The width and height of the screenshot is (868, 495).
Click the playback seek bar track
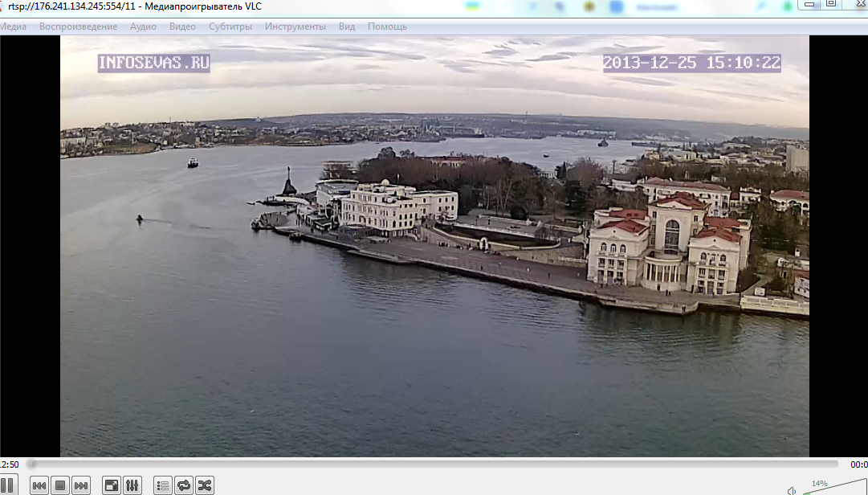click(434, 464)
